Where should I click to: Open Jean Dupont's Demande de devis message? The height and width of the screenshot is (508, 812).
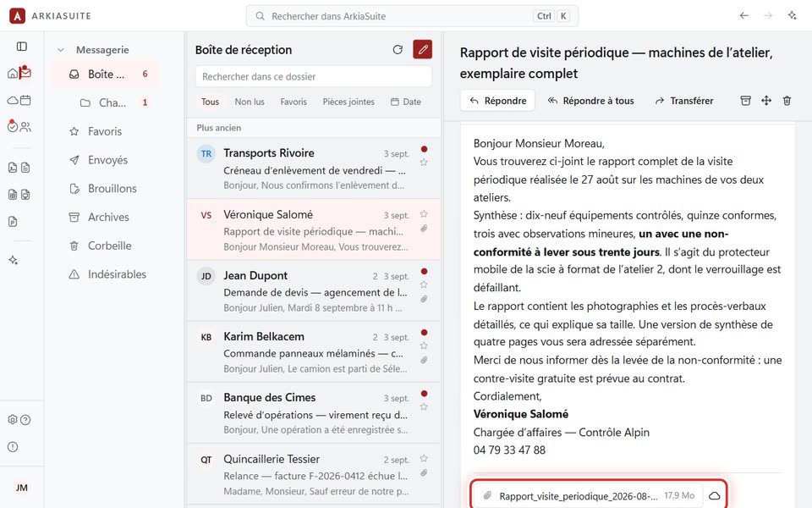[x=313, y=290]
